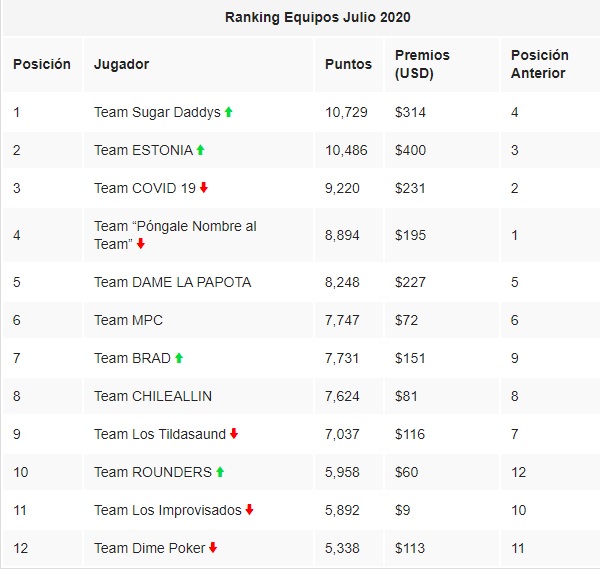
Task: Click the $400 prize value
Action: pos(410,150)
